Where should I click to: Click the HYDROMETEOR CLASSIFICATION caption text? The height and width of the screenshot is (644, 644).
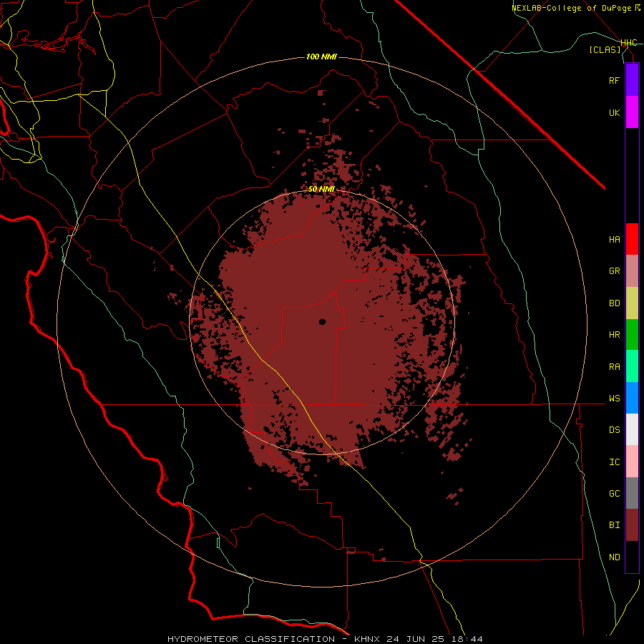pyautogui.click(x=251, y=639)
